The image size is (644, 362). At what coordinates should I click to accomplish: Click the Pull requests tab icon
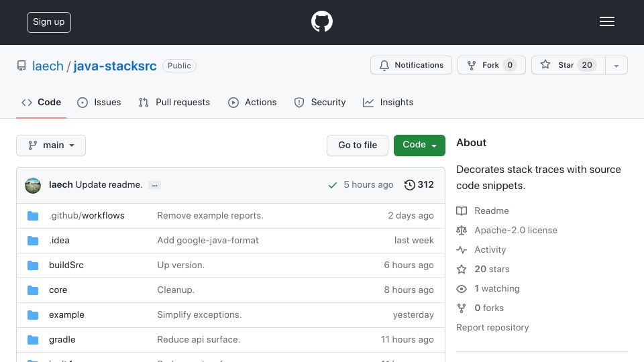tap(144, 103)
